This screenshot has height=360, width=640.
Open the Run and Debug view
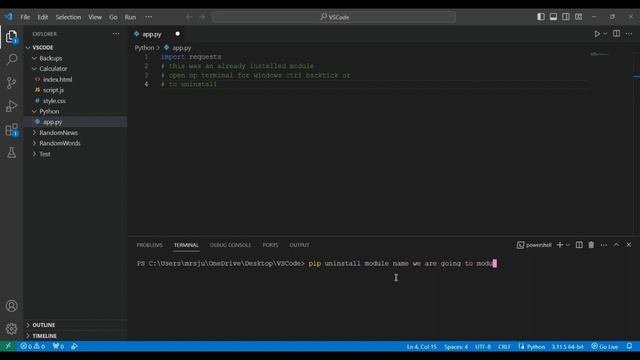(11, 106)
